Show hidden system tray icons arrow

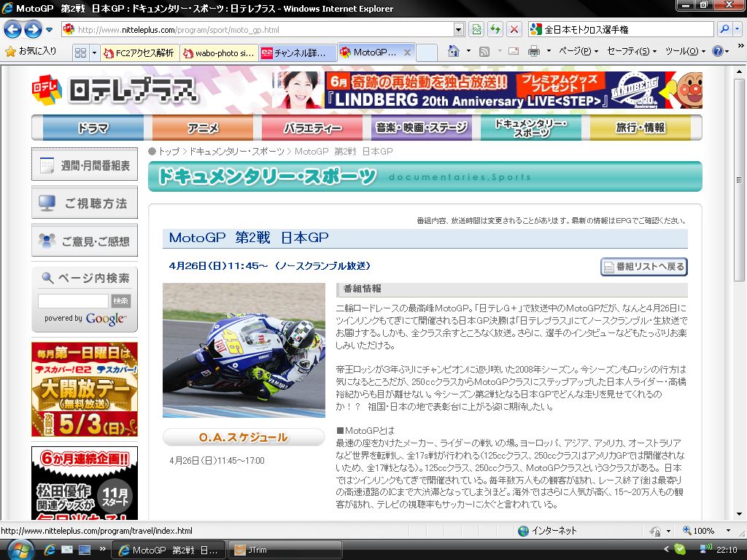tap(666, 550)
